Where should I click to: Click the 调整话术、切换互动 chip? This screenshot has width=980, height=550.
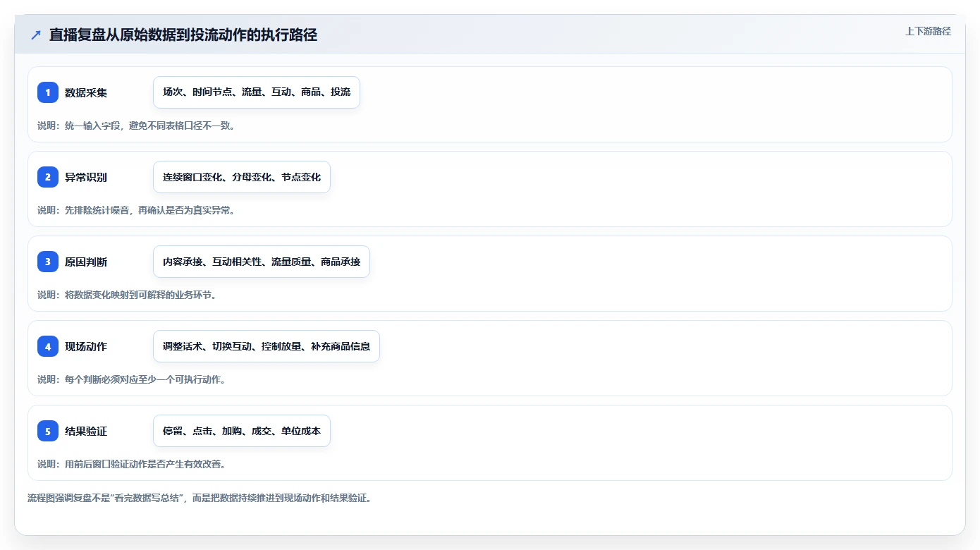267,346
